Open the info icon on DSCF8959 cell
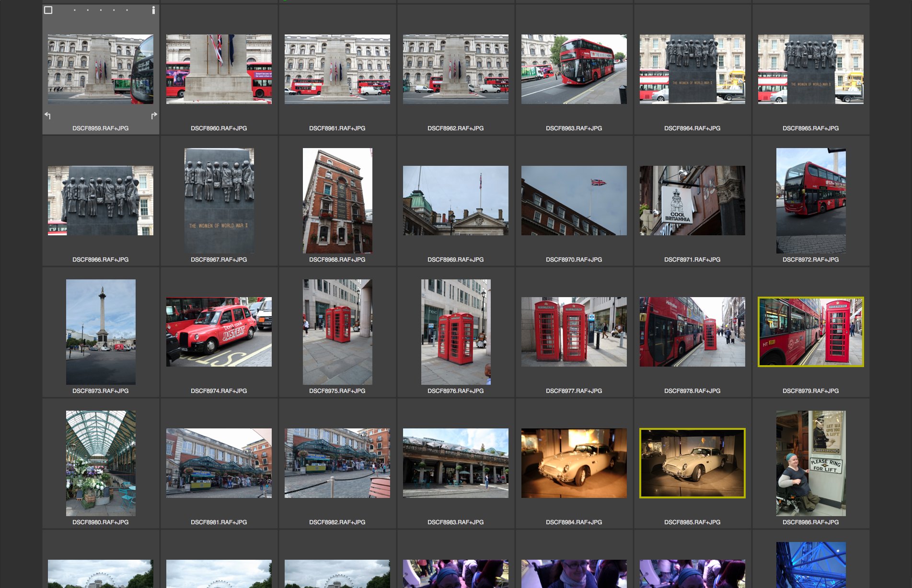The image size is (912, 588). pos(153,10)
